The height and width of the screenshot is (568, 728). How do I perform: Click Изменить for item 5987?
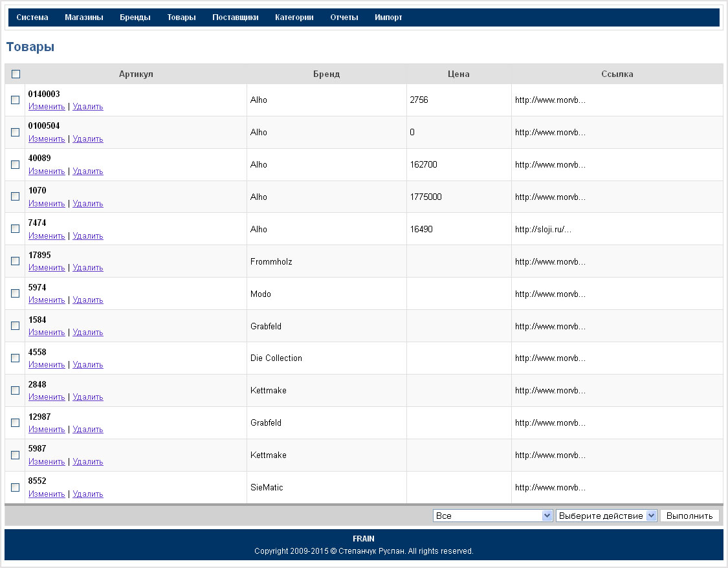[x=47, y=462]
